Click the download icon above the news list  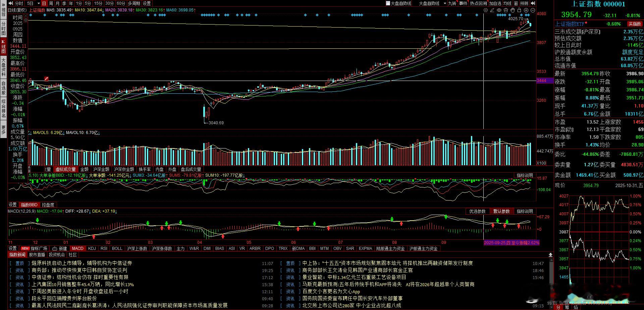pos(550,255)
